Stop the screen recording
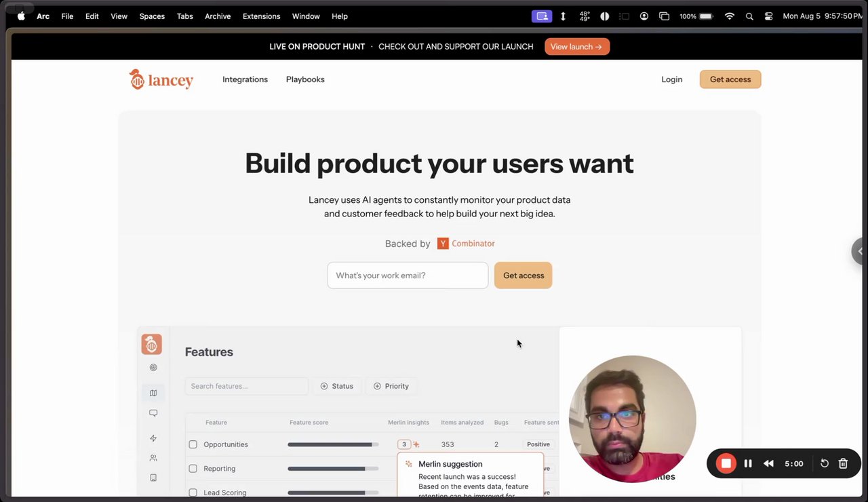 point(726,463)
